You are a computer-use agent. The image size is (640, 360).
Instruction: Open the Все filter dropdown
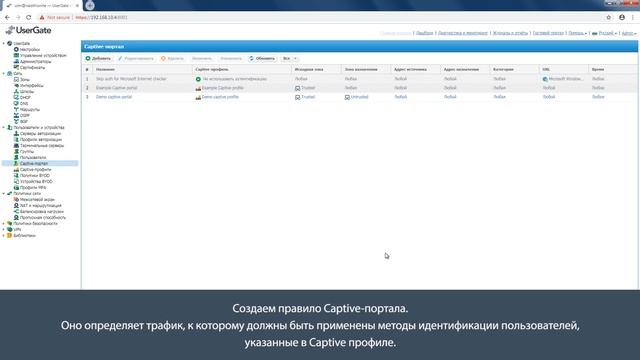pyautogui.click(x=290, y=58)
